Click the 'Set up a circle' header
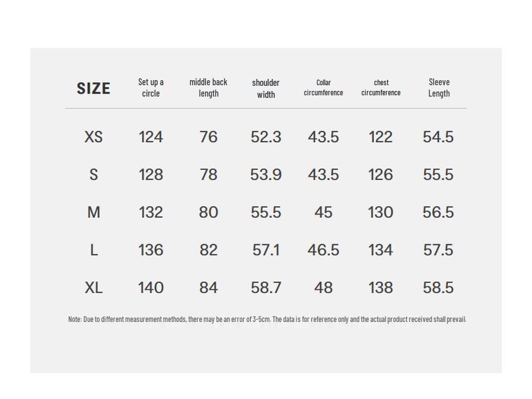This screenshot has width=532, height=399. click(x=151, y=88)
